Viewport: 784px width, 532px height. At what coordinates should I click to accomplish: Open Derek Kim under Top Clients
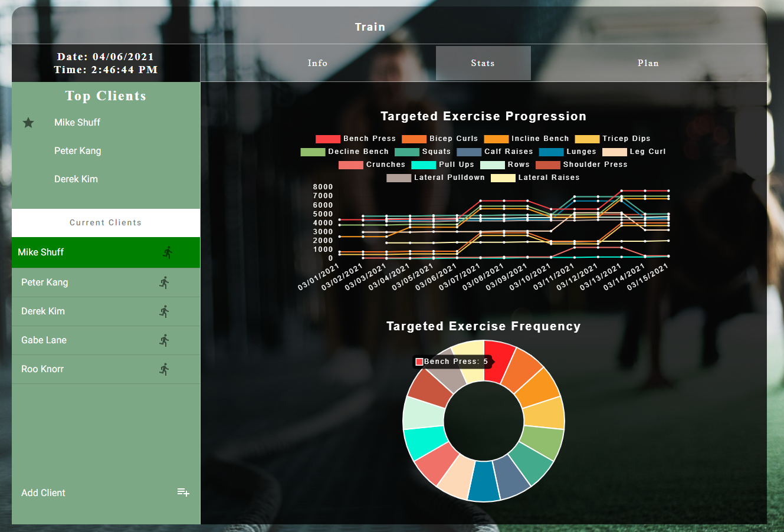tap(76, 179)
